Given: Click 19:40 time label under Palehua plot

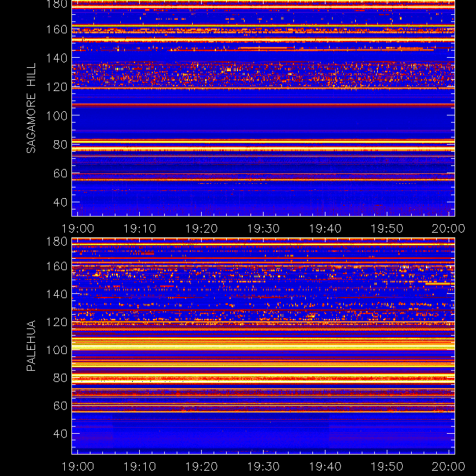Looking at the screenshot, I should (x=325, y=466).
